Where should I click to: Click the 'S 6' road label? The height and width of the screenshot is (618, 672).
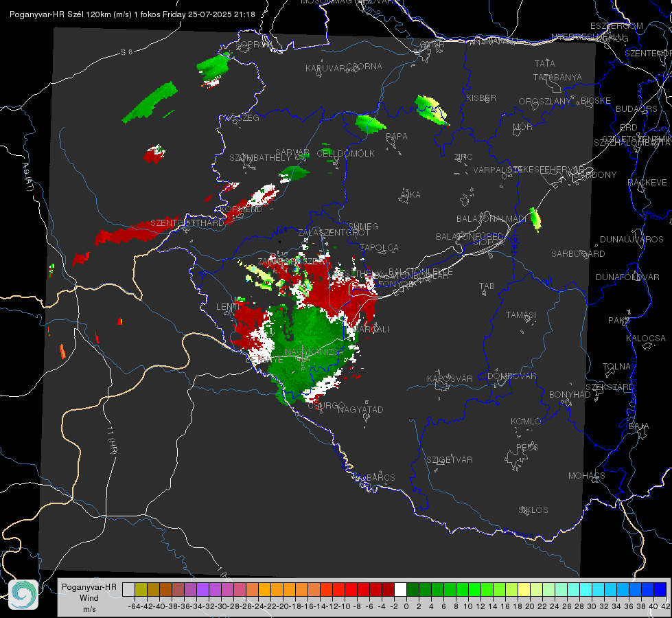coord(126,52)
